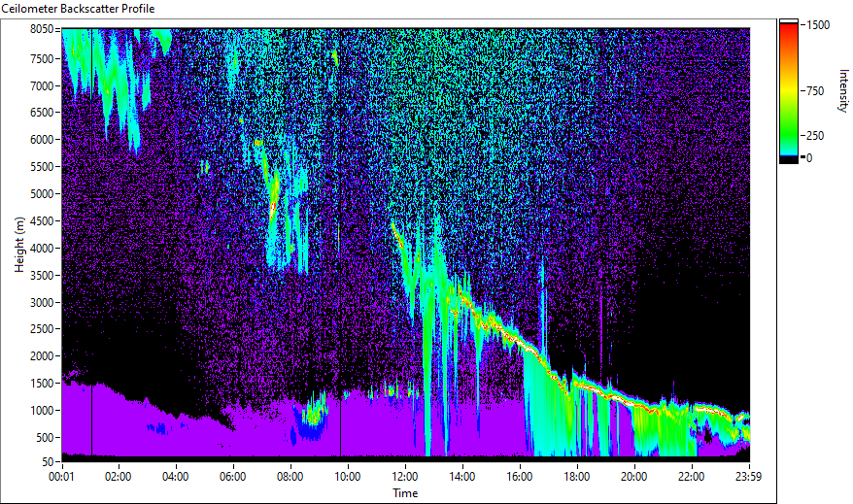This screenshot has width=853, height=504.
Task: Click the 5500 height axis value
Action: click(42, 167)
